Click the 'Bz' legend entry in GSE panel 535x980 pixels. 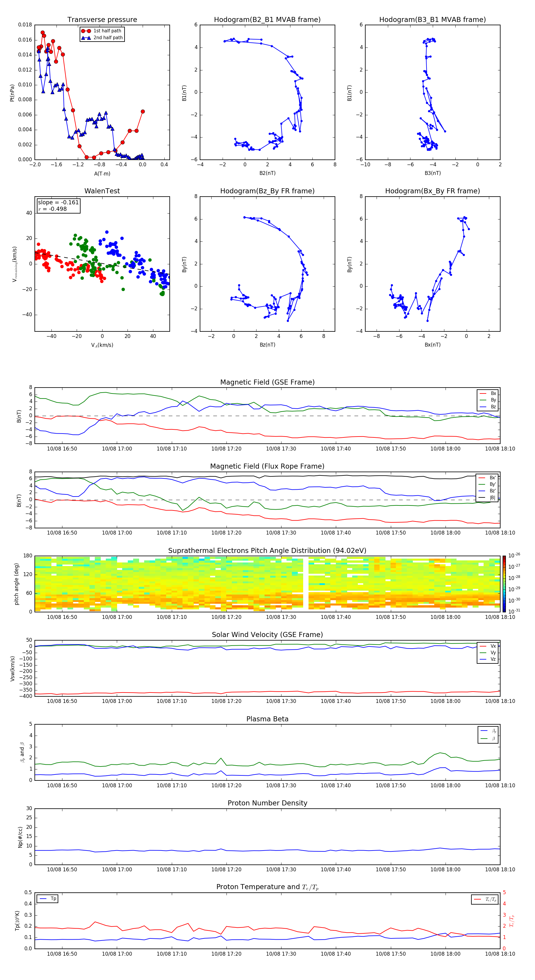(488, 407)
